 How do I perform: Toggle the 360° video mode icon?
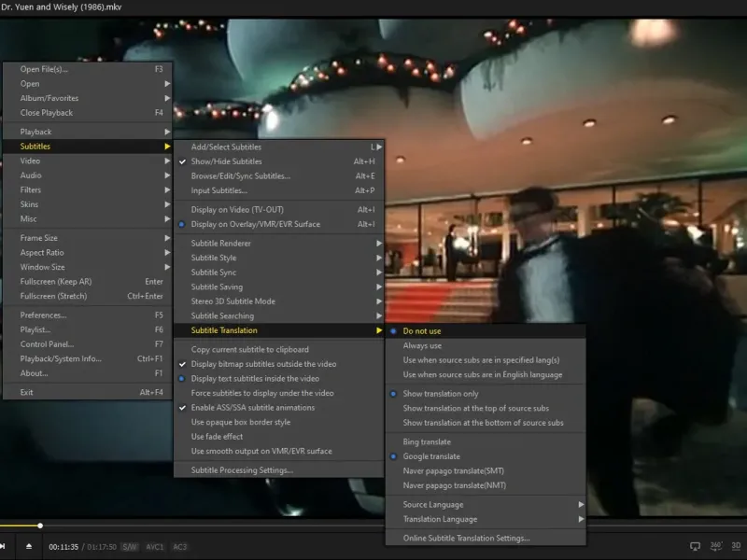pyautogui.click(x=716, y=546)
